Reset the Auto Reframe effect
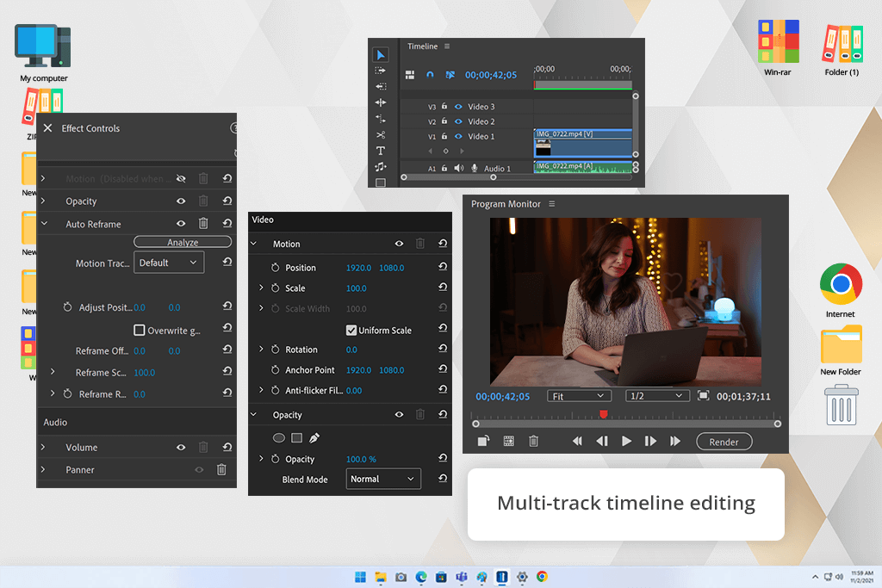This screenshot has width=882, height=588. tap(227, 223)
